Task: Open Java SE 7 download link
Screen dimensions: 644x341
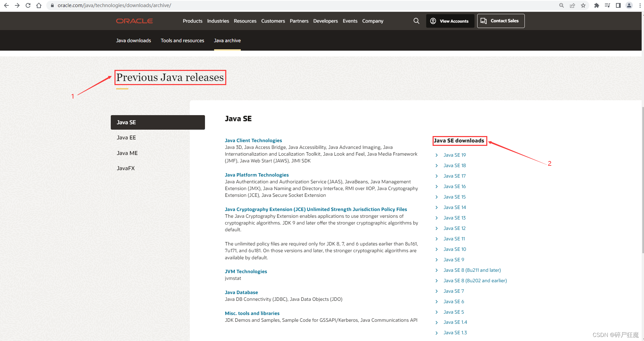Action: click(454, 291)
